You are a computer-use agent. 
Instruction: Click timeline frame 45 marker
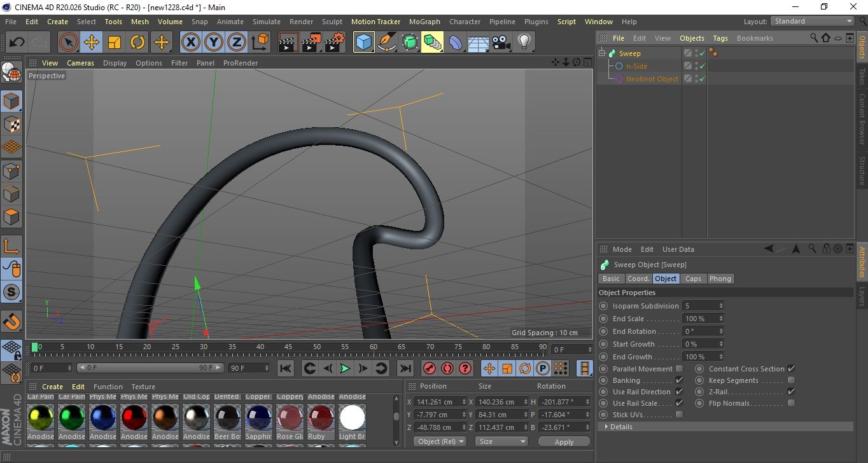click(x=288, y=347)
